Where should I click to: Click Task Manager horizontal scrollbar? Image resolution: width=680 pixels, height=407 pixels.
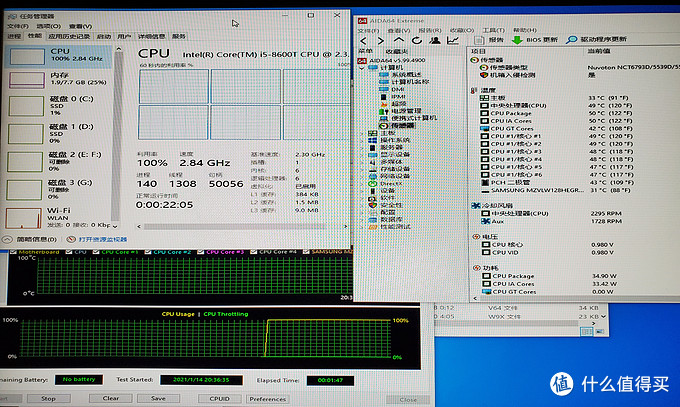point(234,226)
